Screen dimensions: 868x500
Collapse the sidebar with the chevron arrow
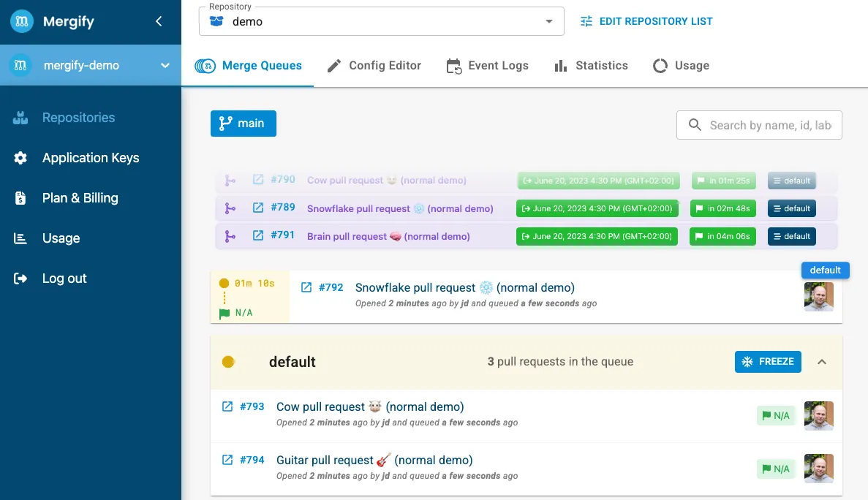159,22
